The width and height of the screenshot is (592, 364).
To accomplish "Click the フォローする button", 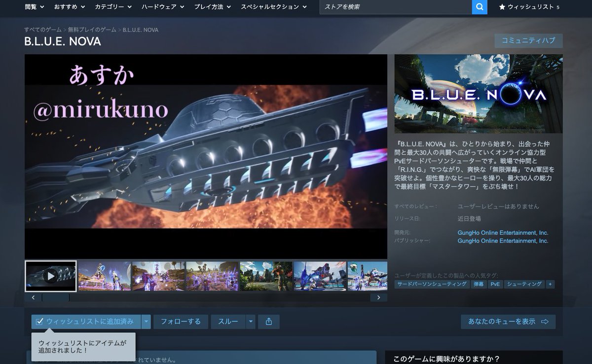I will pyautogui.click(x=181, y=322).
